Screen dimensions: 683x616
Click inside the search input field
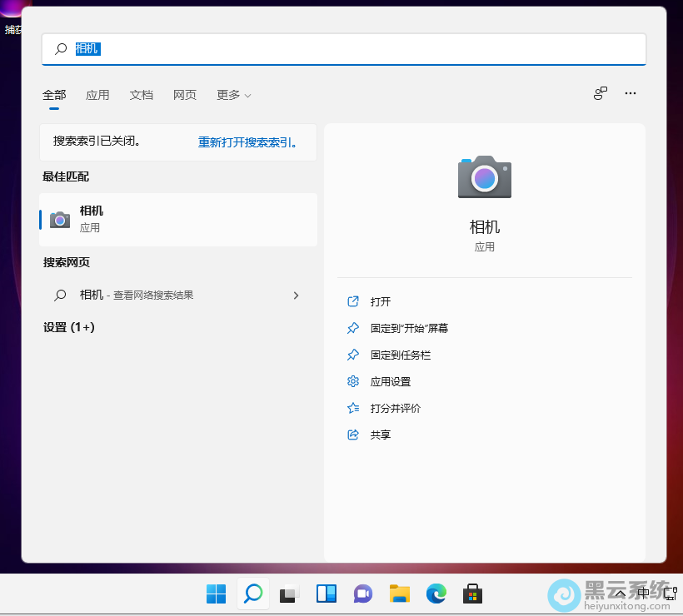tap(250, 49)
